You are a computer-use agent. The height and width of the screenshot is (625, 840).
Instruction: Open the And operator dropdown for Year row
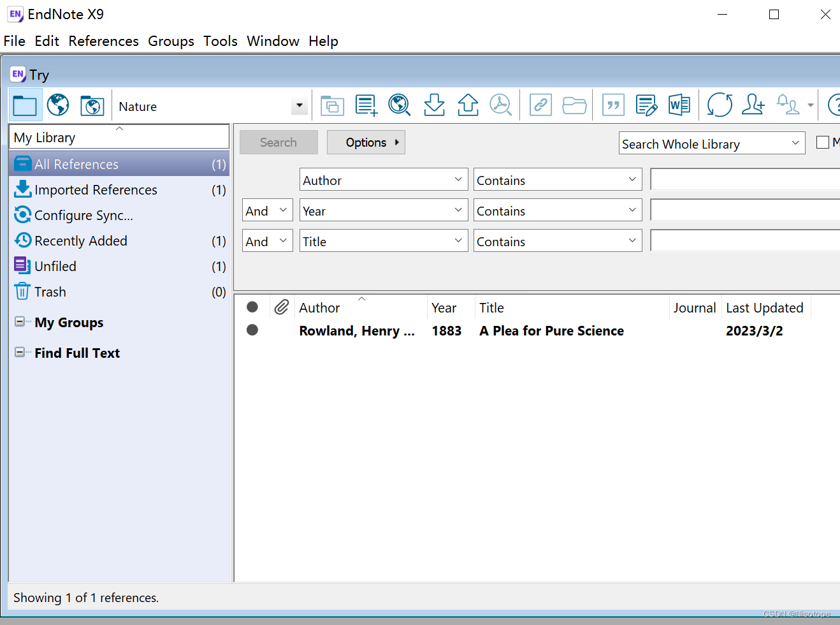pyautogui.click(x=268, y=210)
